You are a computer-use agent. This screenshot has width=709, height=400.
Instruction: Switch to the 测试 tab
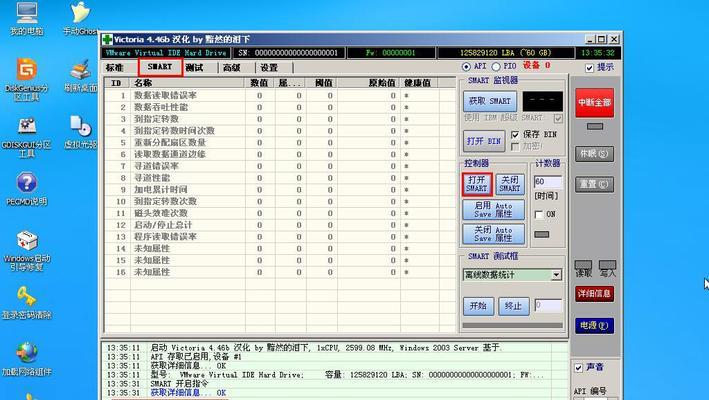pyautogui.click(x=194, y=67)
